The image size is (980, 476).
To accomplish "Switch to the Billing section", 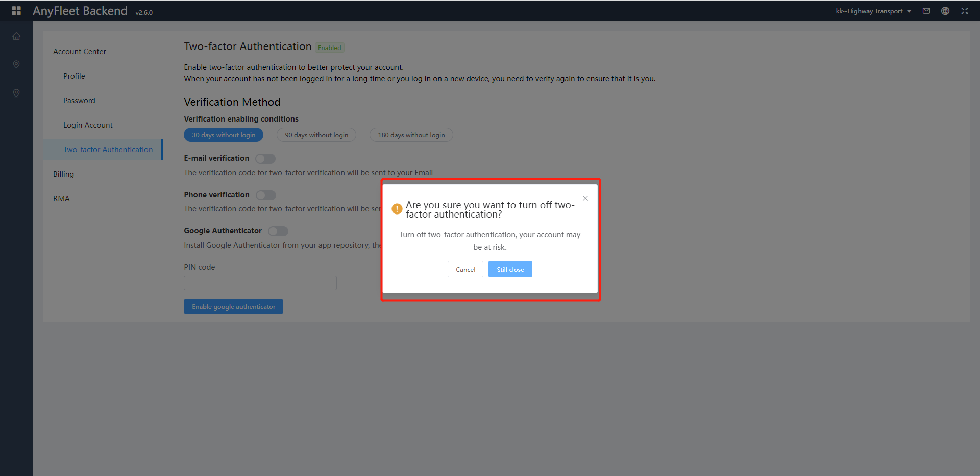I will pyautogui.click(x=63, y=174).
